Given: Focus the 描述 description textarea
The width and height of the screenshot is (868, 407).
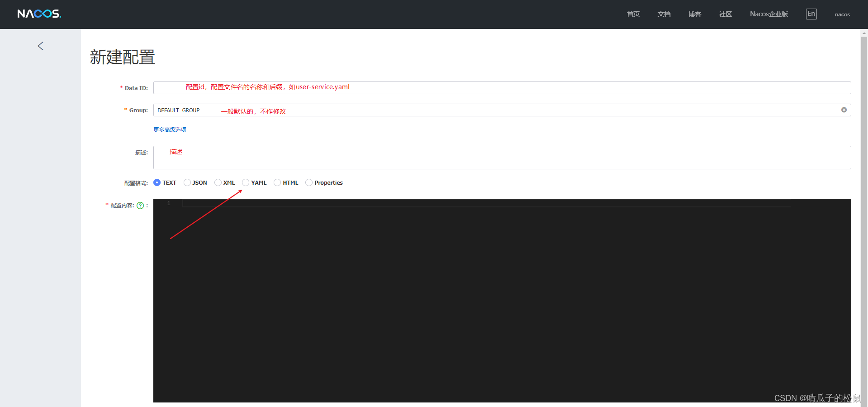Looking at the screenshot, I should tap(502, 158).
